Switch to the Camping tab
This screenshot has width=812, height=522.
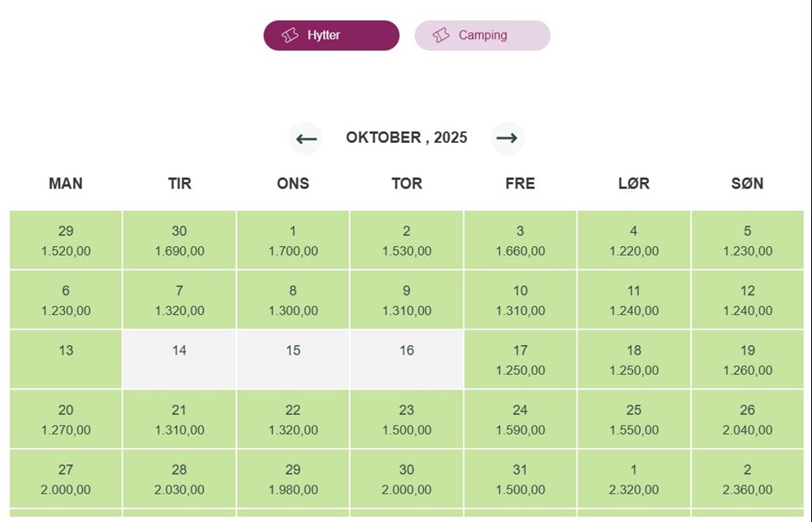click(x=482, y=36)
